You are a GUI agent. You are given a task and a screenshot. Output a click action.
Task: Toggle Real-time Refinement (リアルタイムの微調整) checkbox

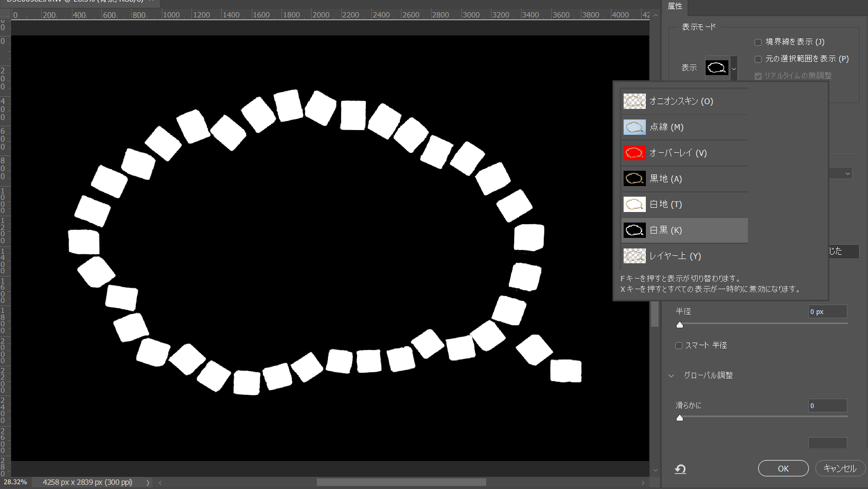point(758,76)
